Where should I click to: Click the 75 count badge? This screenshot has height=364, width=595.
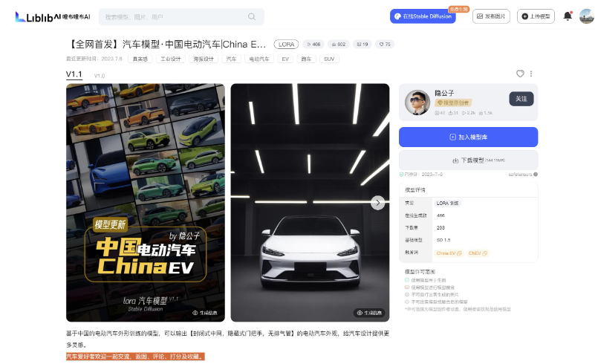[385, 45]
